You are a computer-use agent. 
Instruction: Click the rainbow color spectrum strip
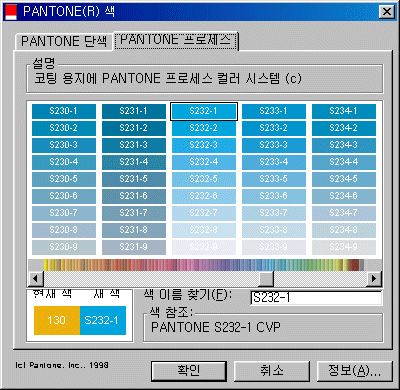pos(203,265)
